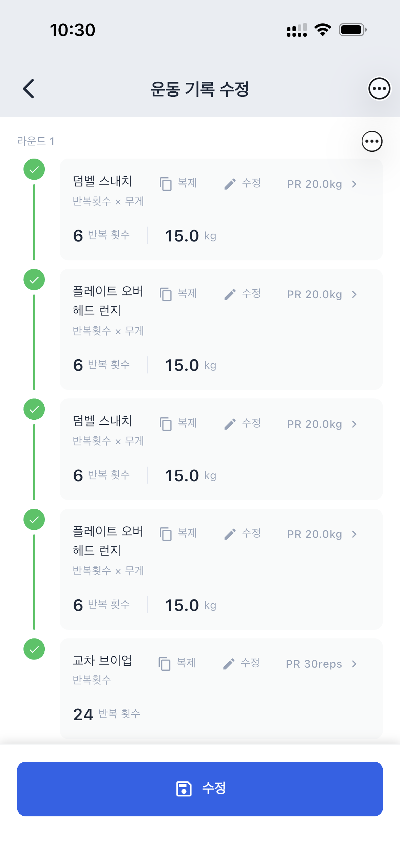400x868 pixels.
Task: Edit the 교차 브이업 set
Action: [241, 663]
